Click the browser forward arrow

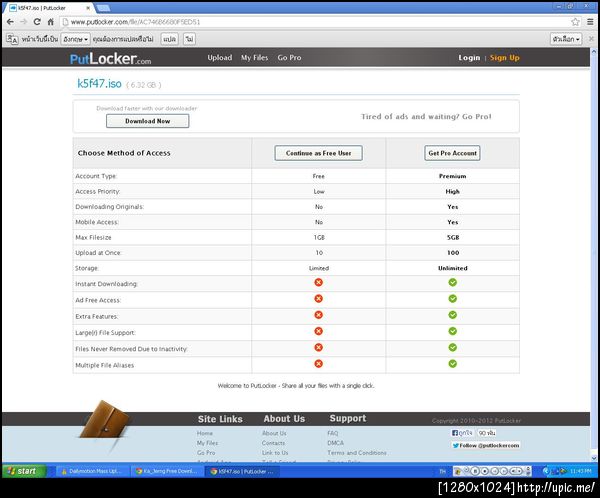coord(24,22)
